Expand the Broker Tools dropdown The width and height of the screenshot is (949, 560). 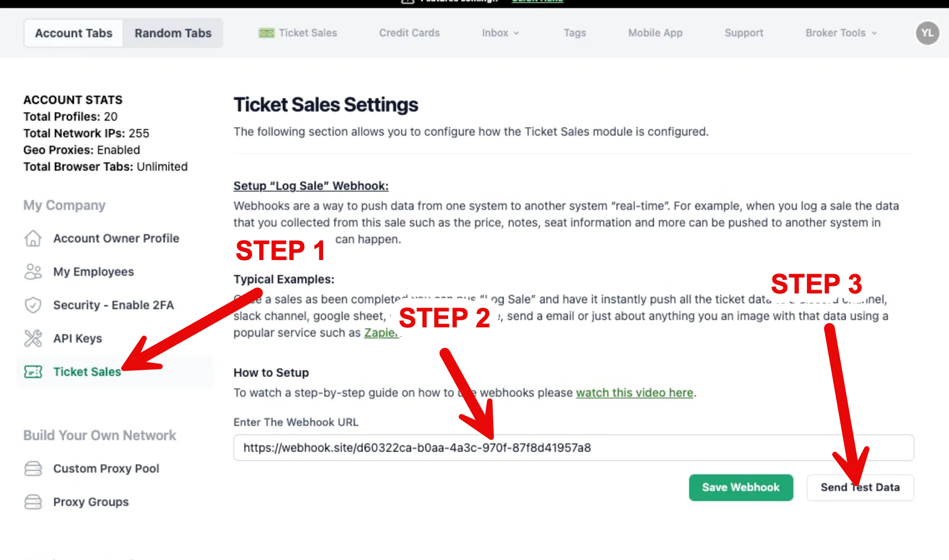click(x=841, y=33)
